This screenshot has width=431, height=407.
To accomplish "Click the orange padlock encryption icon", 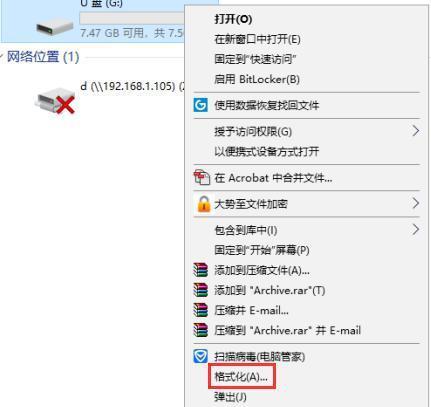I will point(204,204).
